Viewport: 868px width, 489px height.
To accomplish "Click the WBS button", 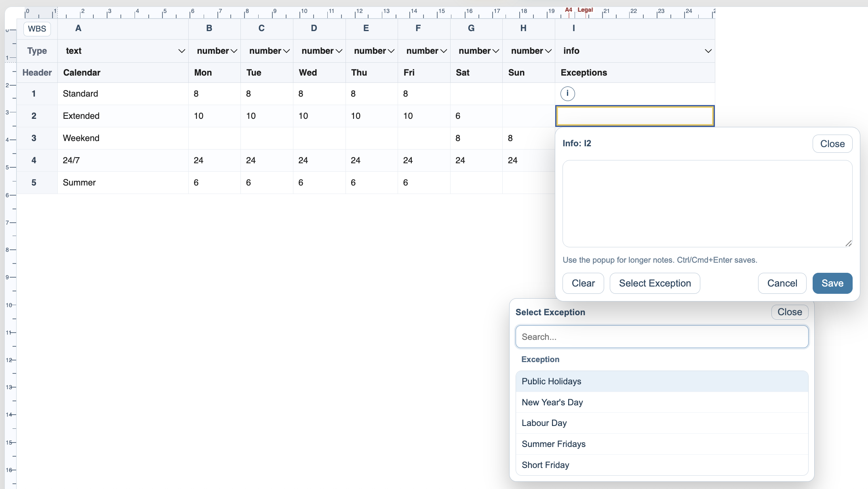I will pyautogui.click(x=37, y=29).
